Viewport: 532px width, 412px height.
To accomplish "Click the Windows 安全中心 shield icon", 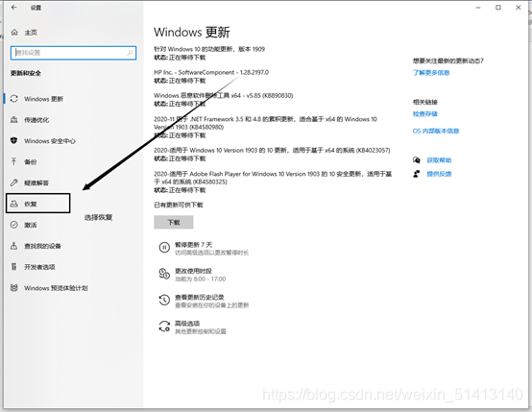I will coord(13,140).
